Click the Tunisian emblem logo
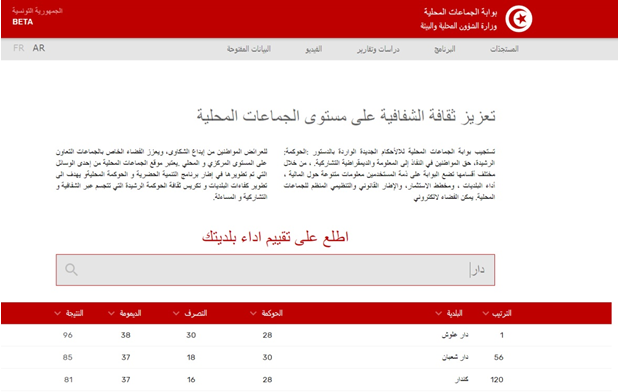 coord(519,19)
